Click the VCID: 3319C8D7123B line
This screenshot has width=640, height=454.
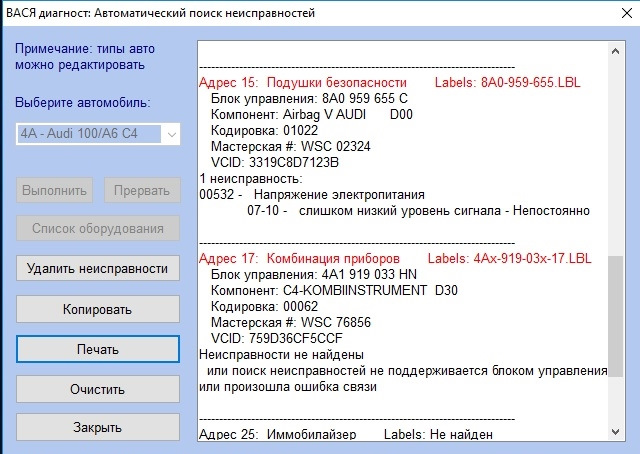pos(275,162)
